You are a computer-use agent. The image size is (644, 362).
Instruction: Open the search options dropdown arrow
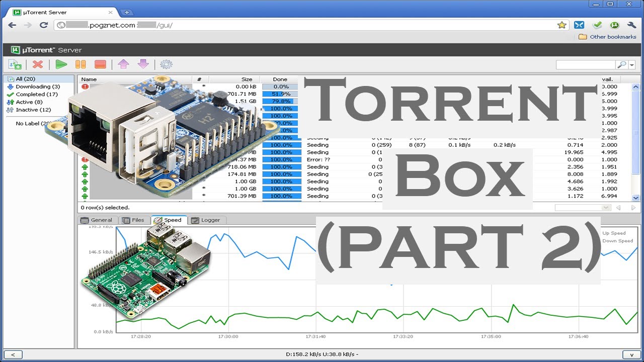pos(632,65)
